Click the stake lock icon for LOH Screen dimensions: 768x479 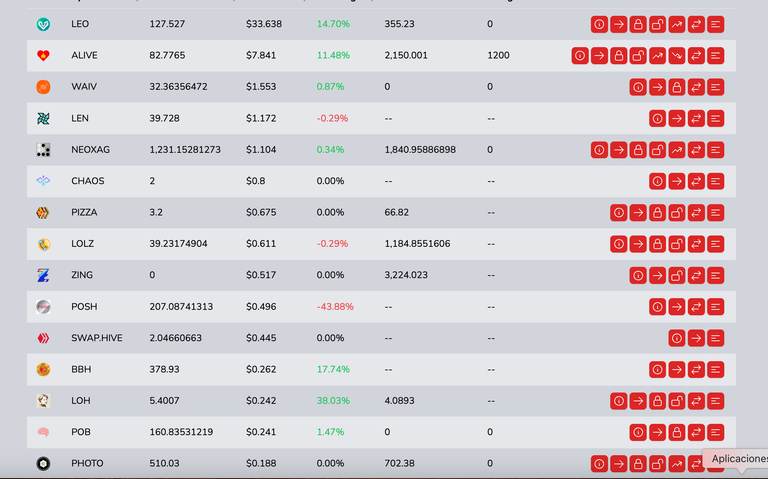(657, 401)
